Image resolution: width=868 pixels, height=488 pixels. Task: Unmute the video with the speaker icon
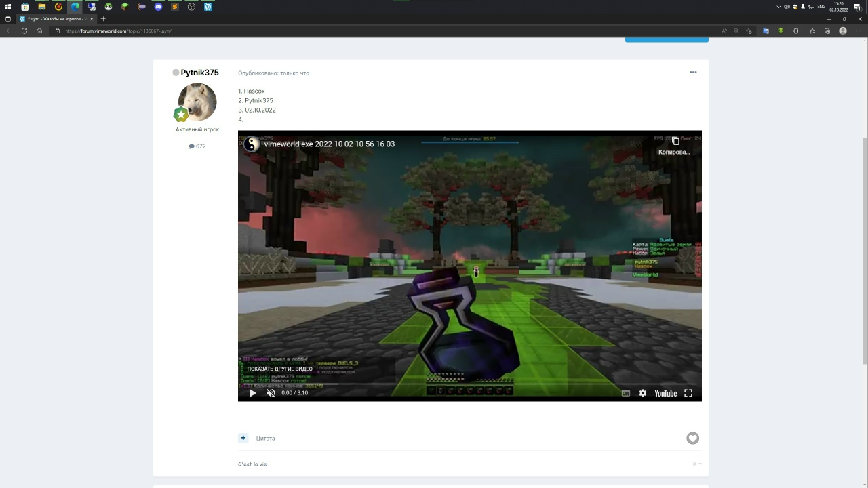tap(271, 393)
